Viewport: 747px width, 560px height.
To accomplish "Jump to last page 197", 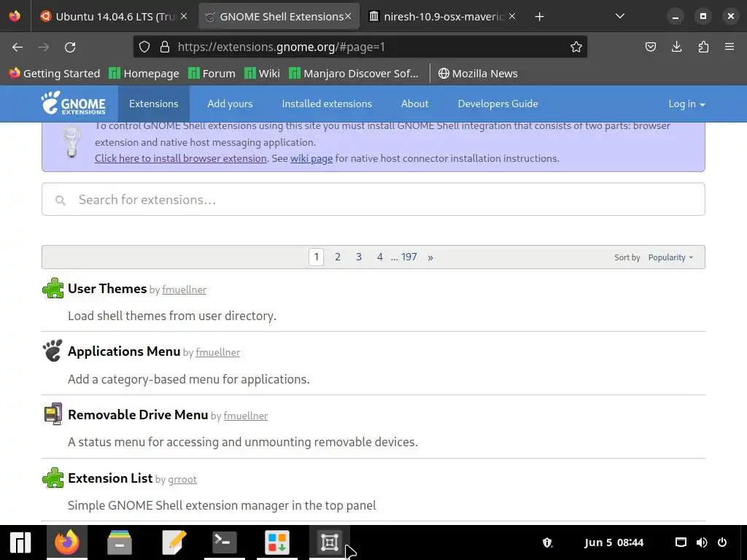I will coord(409,257).
